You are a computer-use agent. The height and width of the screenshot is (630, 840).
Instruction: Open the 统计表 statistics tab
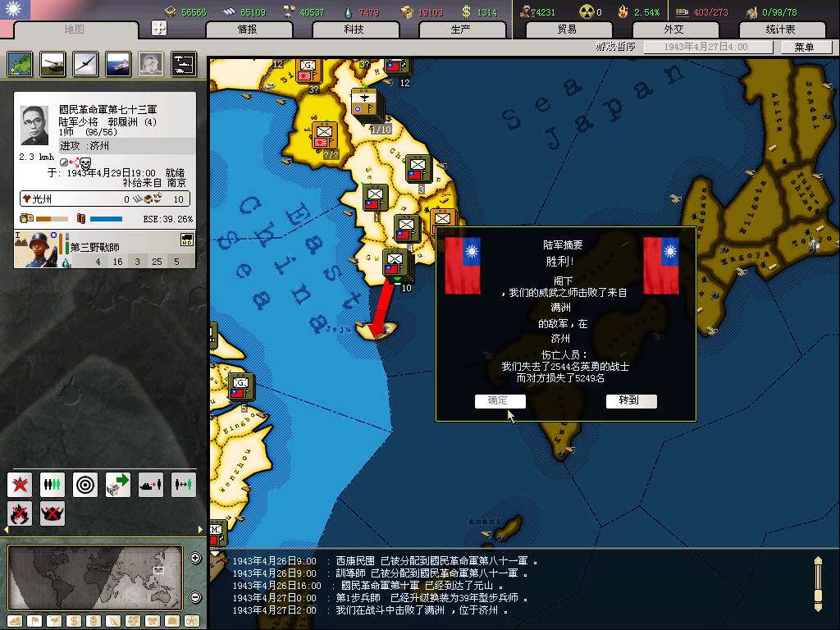[x=781, y=30]
